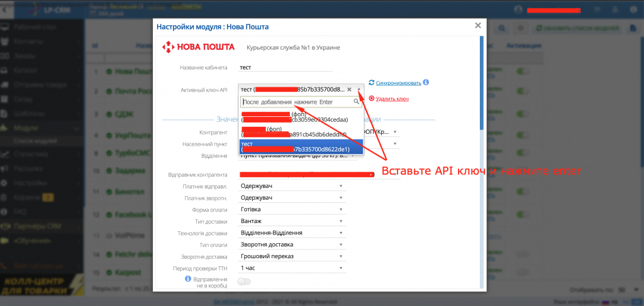Image resolution: width=644 pixels, height=306 pixels.
Task: Open the Форма оплати dropdown
Action: pos(292,209)
